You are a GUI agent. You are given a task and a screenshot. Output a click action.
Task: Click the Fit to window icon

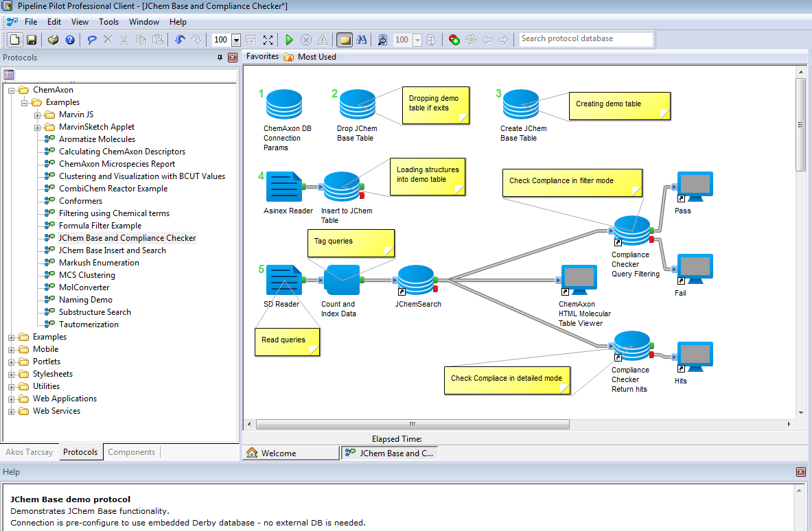[x=268, y=40]
